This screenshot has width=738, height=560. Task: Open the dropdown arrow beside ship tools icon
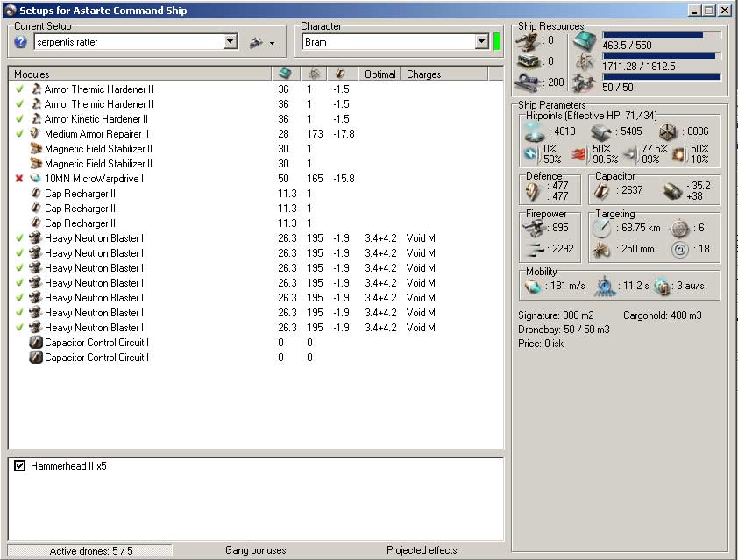(x=272, y=43)
